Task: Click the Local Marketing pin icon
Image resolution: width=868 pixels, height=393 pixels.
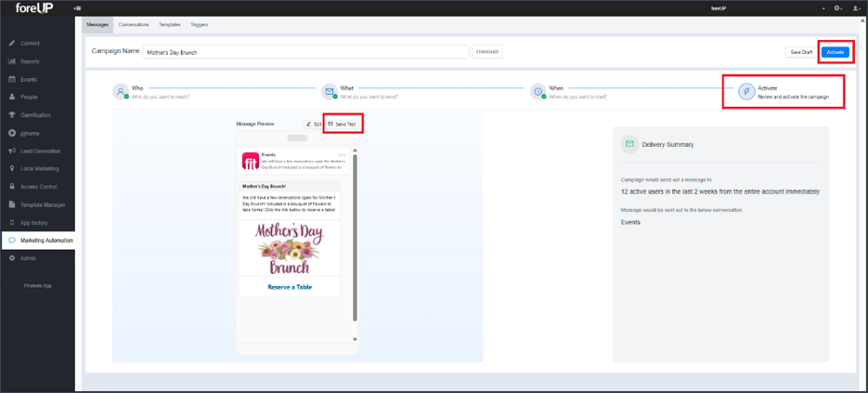Action: [x=11, y=169]
